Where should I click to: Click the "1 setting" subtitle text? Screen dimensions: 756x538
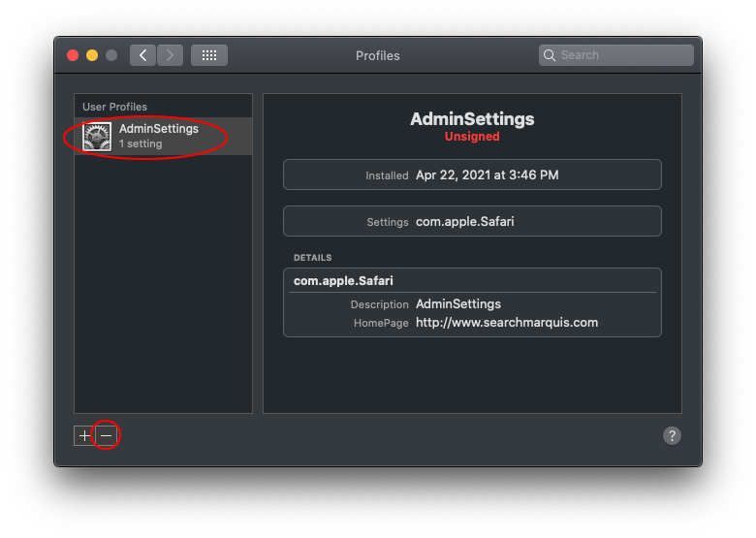(x=141, y=143)
